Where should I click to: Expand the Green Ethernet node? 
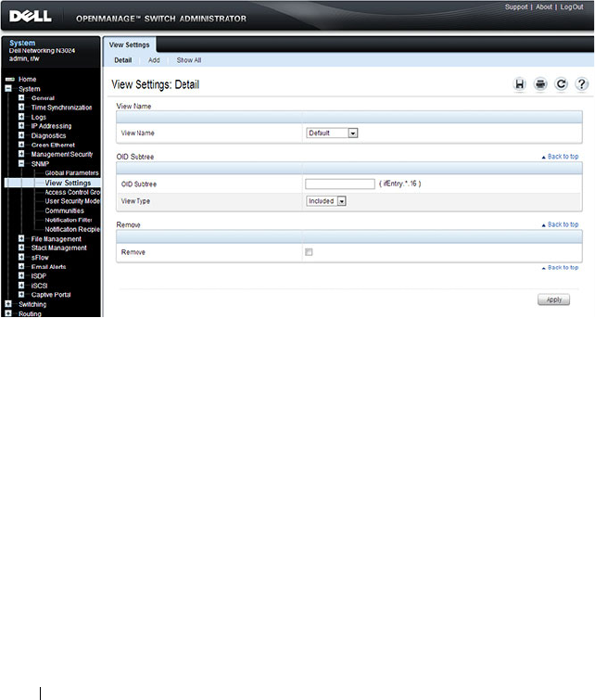pos(21,145)
